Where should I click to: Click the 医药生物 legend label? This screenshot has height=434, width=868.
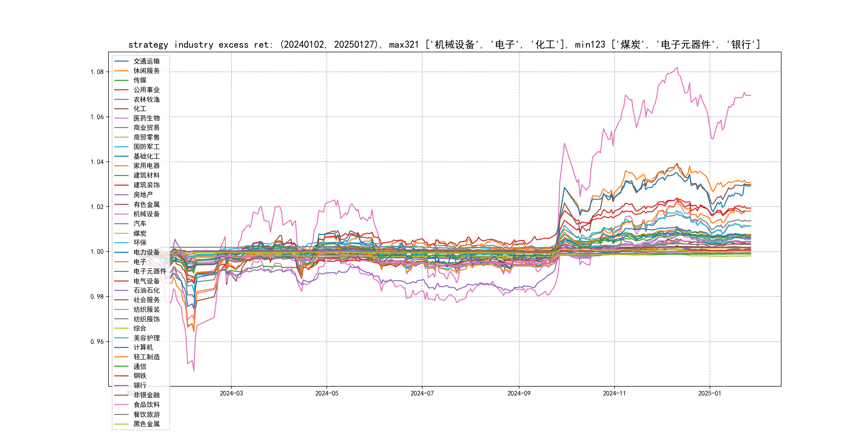pyautogui.click(x=146, y=118)
